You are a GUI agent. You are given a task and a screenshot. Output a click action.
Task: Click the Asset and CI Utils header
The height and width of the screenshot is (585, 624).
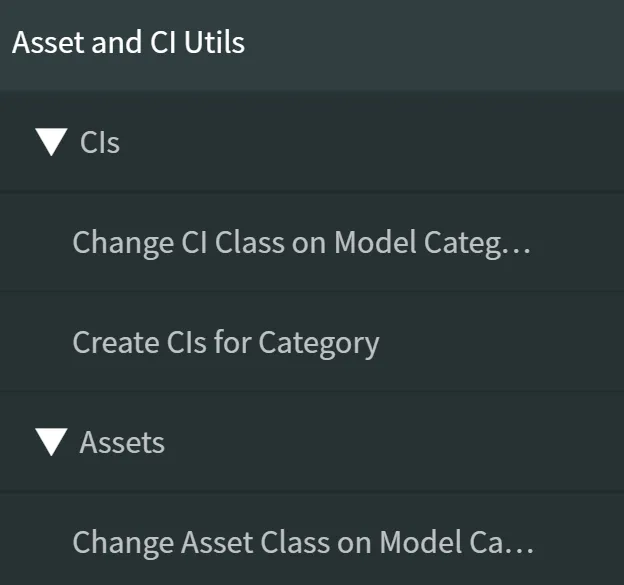(128, 43)
